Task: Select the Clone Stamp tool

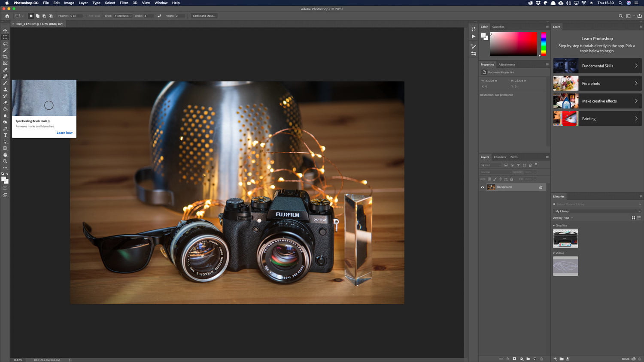Action: tap(5, 90)
